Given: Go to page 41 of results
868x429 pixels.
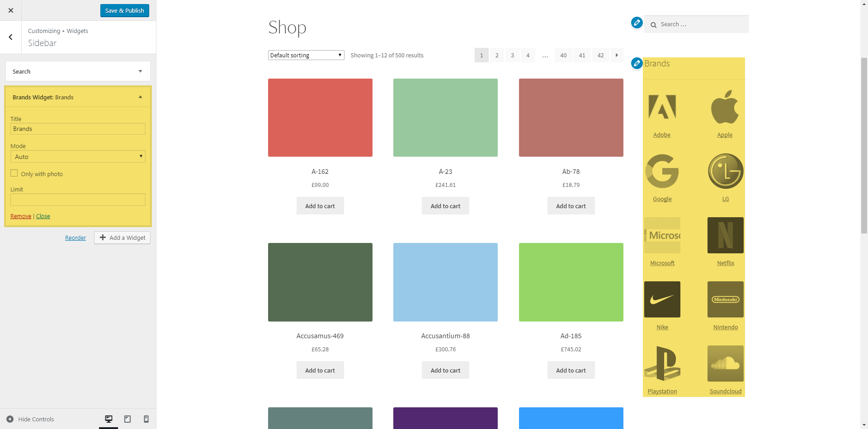Looking at the screenshot, I should (582, 55).
